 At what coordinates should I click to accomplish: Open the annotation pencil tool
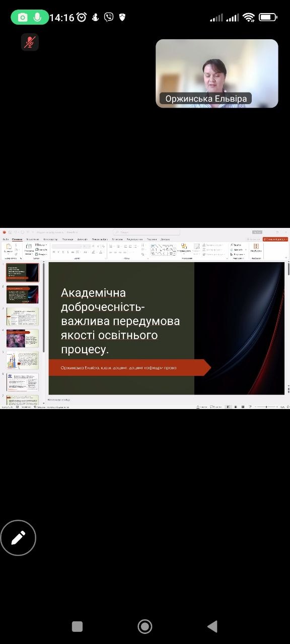tap(18, 538)
